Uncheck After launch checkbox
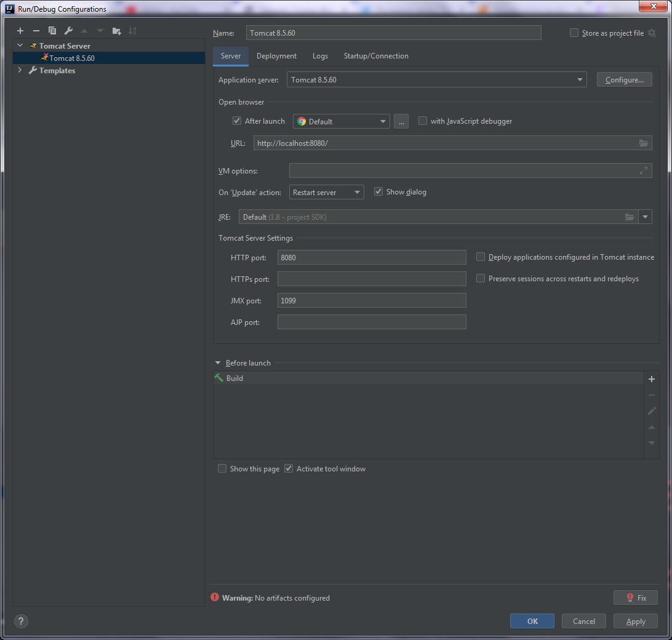 pyautogui.click(x=236, y=121)
